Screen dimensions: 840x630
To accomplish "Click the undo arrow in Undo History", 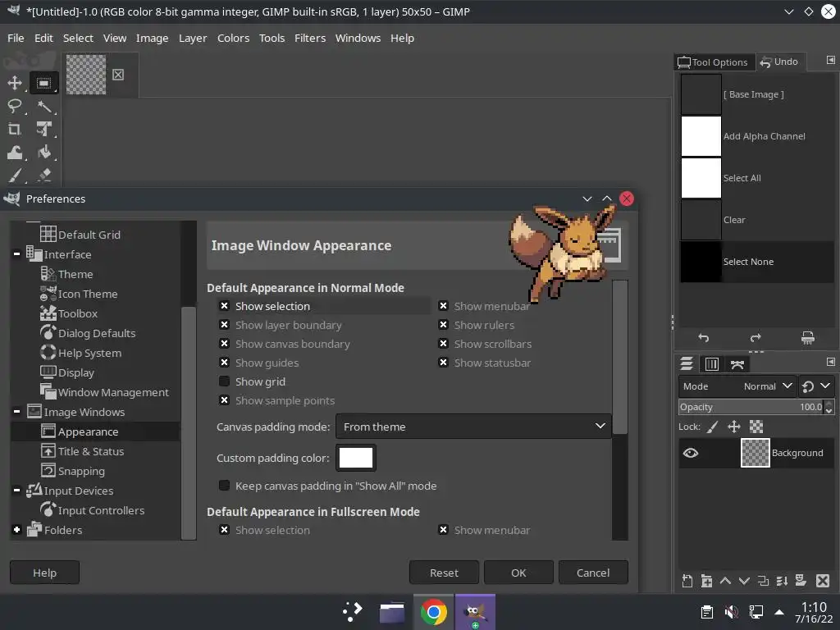I will coord(703,337).
